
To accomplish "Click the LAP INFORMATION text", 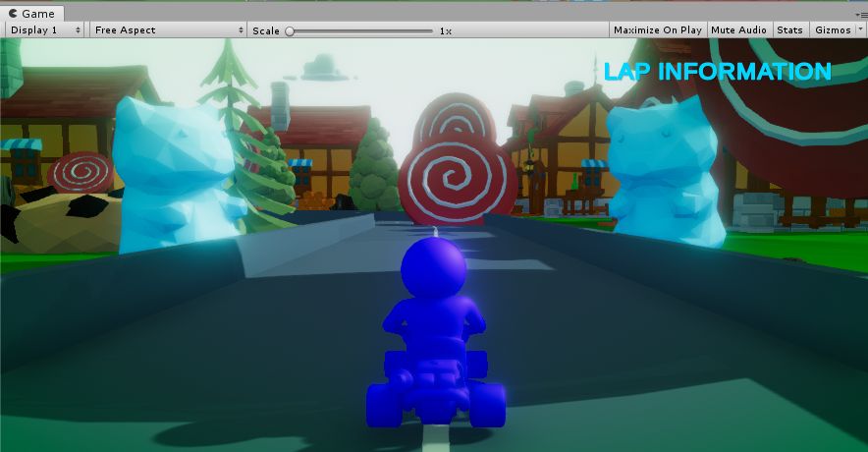I will tap(718, 72).
